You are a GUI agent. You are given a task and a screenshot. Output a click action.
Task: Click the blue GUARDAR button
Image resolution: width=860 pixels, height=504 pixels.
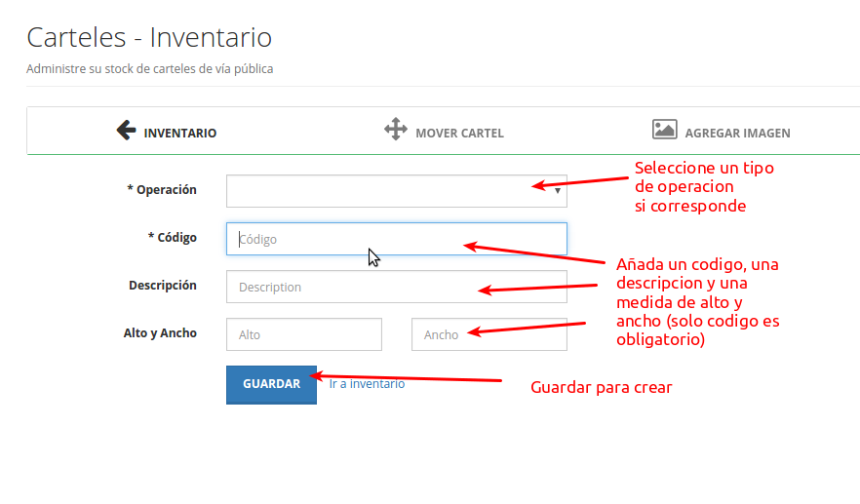(271, 385)
